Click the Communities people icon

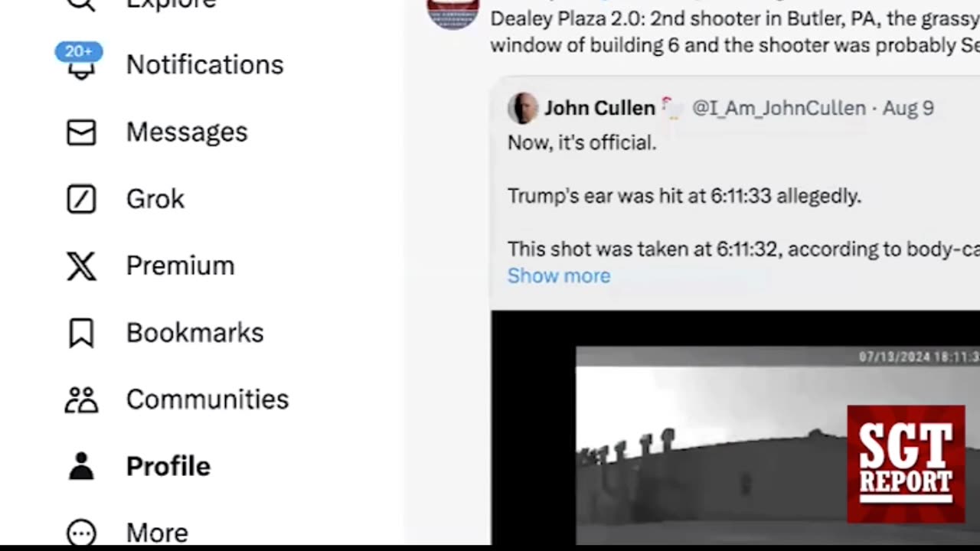pos(81,399)
